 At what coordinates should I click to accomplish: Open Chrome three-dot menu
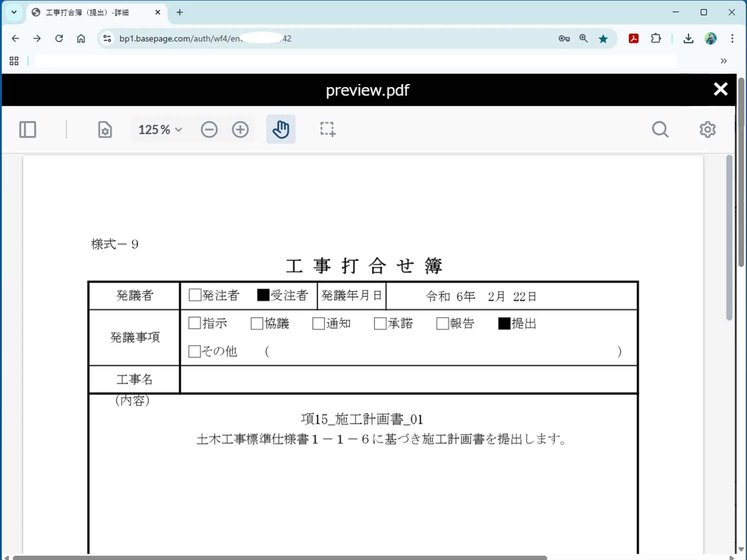tap(732, 38)
